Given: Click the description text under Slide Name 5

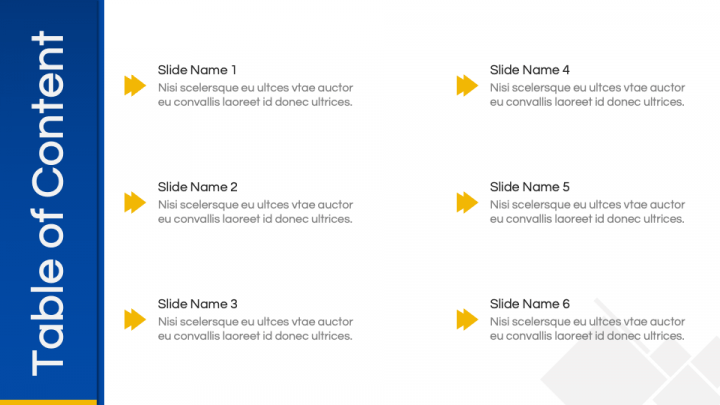Looking at the screenshot, I should (587, 212).
